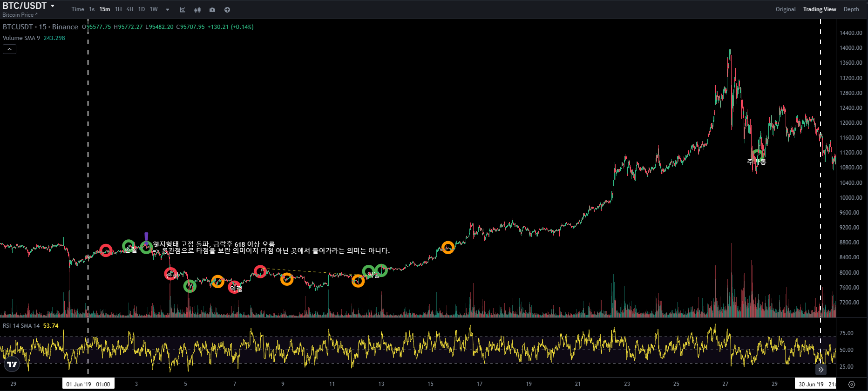Viewport: 868px width, 391px height.
Task: Select the orange circle marker near the 15th
Action: (x=448, y=248)
